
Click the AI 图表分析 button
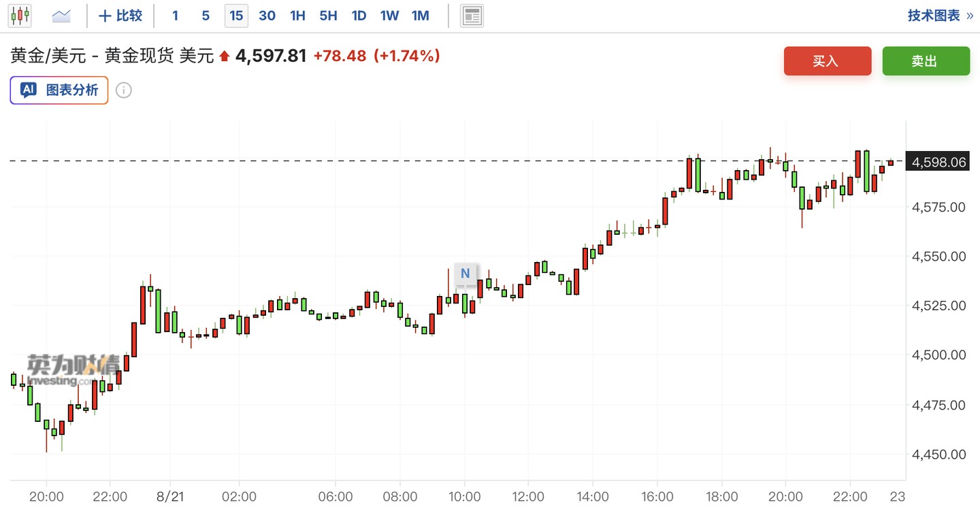coord(59,90)
